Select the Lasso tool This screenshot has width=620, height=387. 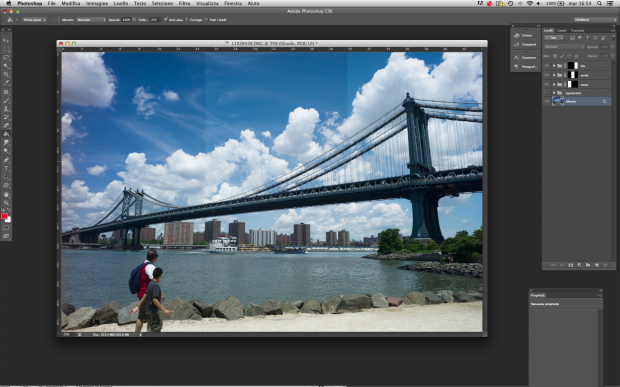pos(6,57)
